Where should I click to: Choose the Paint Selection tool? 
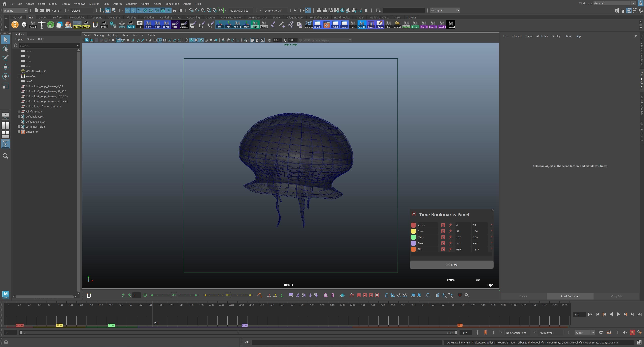[x=6, y=58]
